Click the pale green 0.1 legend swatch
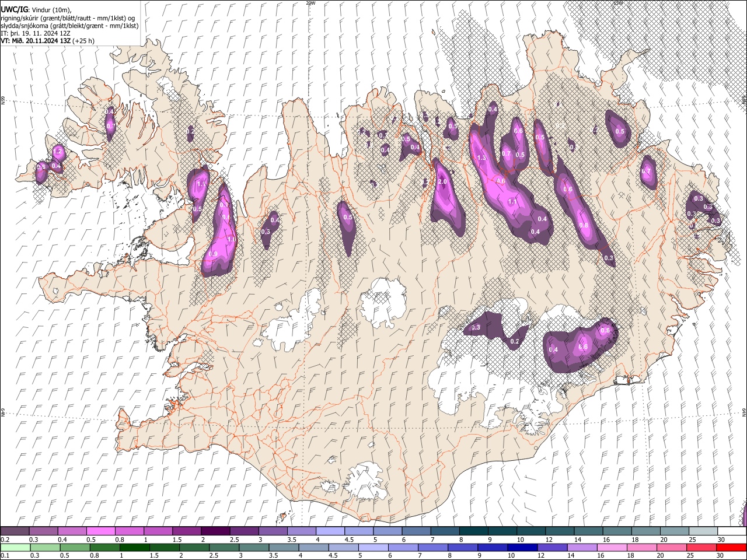Viewport: 747px width, 560px height. (x=15, y=547)
